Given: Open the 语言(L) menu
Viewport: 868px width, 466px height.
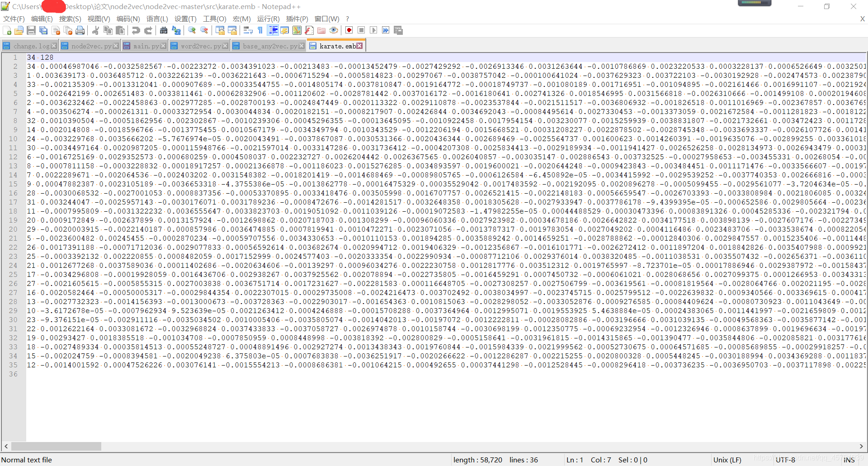Looking at the screenshot, I should [157, 19].
